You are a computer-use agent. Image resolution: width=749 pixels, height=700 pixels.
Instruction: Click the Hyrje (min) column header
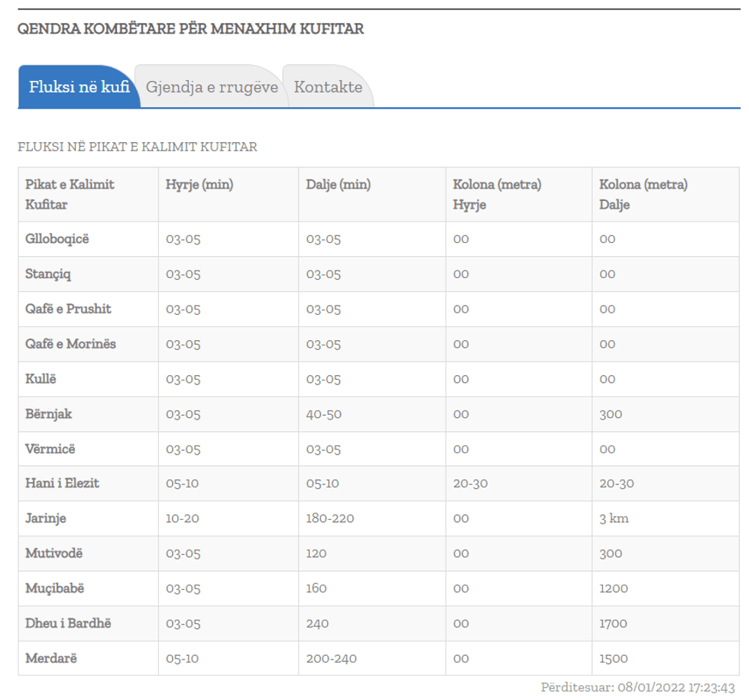click(199, 184)
